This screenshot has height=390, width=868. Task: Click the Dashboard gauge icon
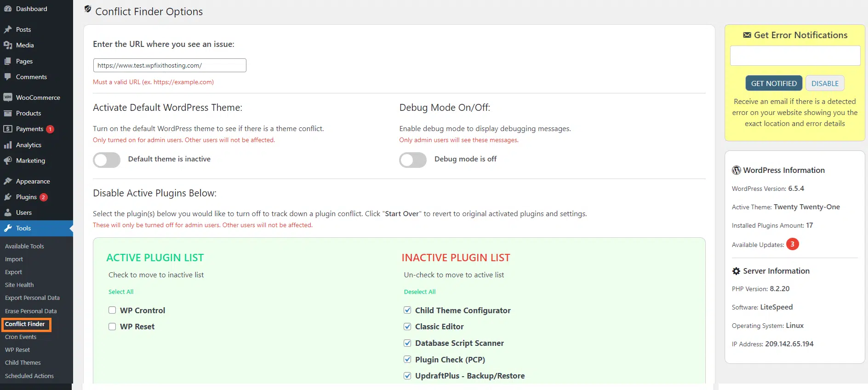coord(8,9)
